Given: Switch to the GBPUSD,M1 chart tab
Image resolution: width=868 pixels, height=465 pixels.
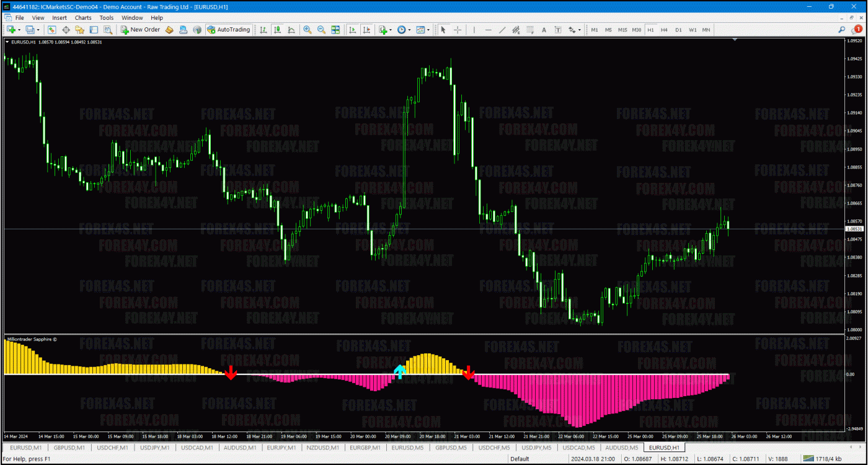Looking at the screenshot, I should click(x=69, y=447).
